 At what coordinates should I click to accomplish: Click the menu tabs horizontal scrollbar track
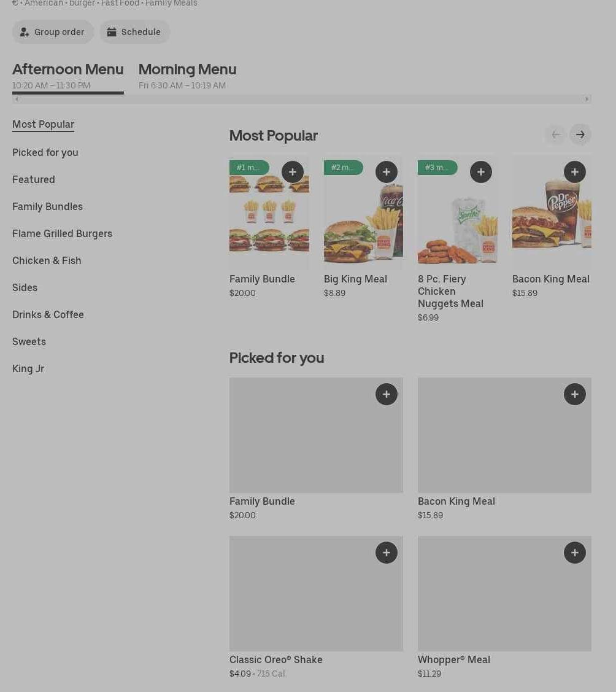[368, 99]
